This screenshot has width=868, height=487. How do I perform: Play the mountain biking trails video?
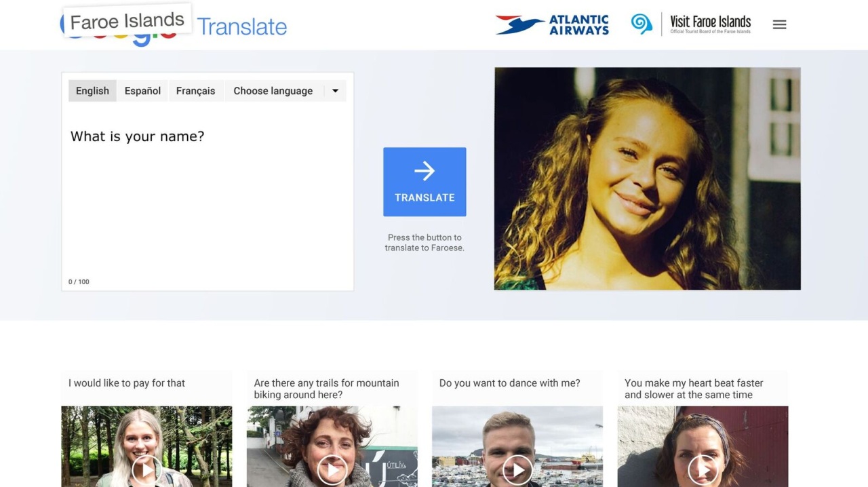332,469
